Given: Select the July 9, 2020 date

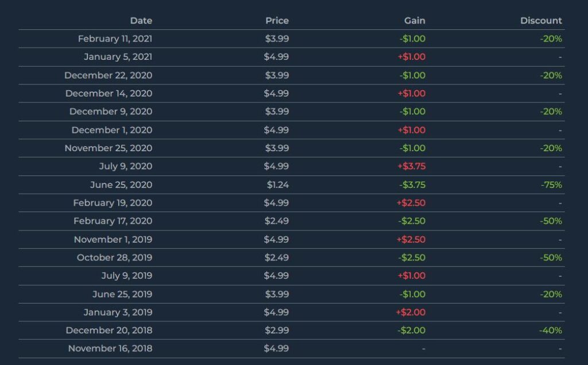Looking at the screenshot, I should [125, 167].
